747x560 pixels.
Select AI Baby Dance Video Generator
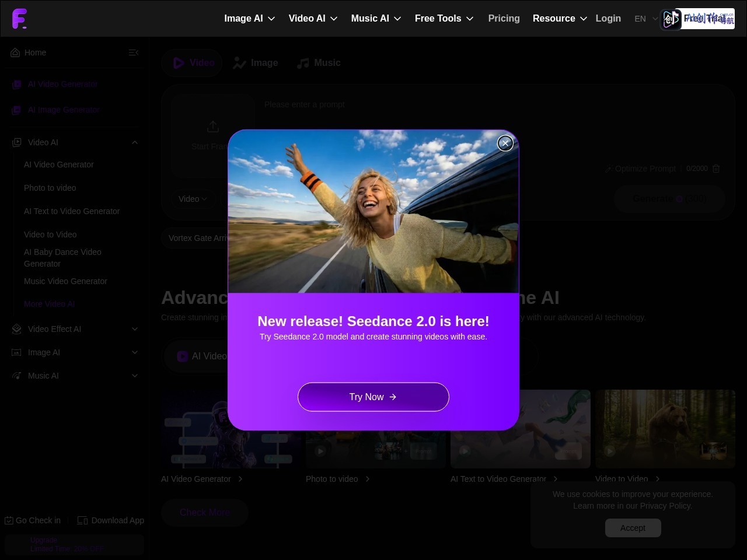(62, 258)
